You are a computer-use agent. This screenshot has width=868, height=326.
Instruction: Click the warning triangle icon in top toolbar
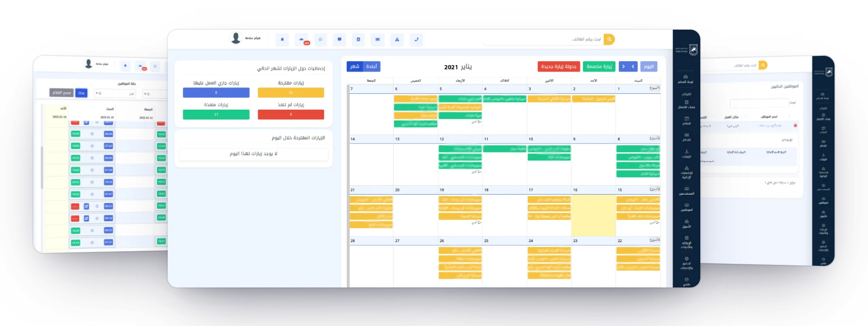pyautogui.click(x=397, y=40)
